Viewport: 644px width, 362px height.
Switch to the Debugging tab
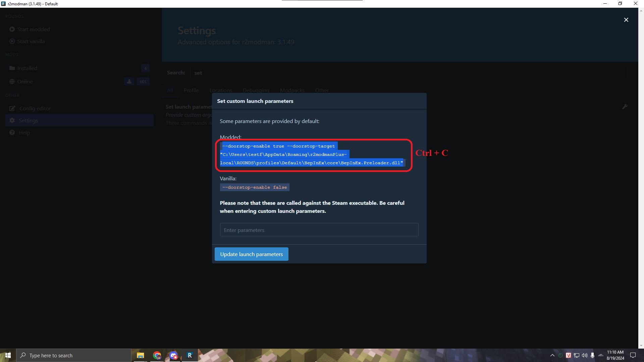(256, 90)
